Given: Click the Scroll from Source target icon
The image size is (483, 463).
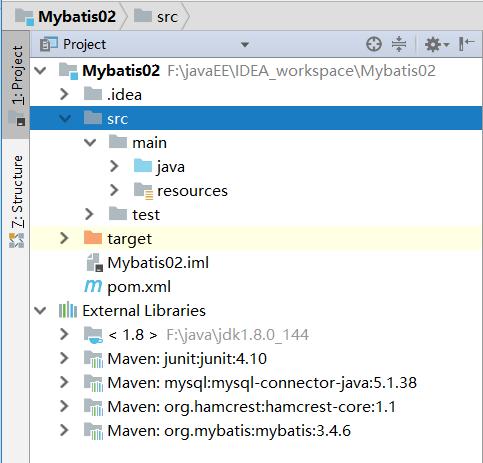Looking at the screenshot, I should click(374, 44).
